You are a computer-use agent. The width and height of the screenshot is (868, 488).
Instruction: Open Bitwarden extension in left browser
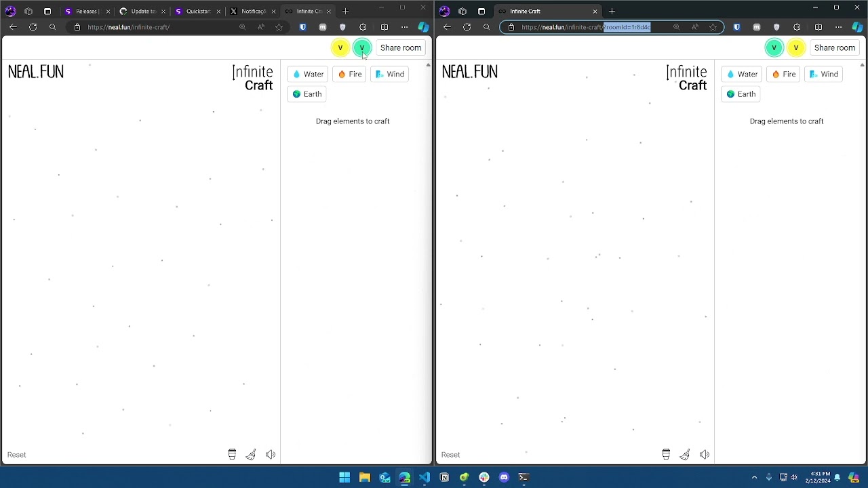pyautogui.click(x=302, y=27)
